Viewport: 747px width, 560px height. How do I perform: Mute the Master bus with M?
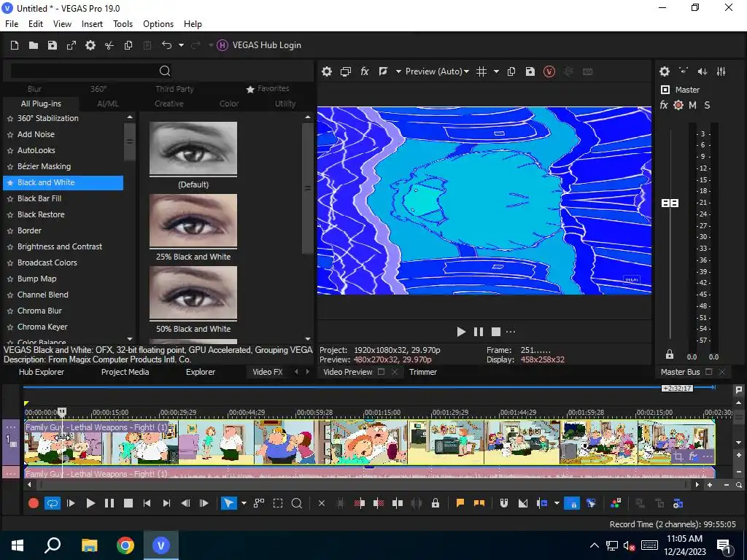pyautogui.click(x=693, y=105)
